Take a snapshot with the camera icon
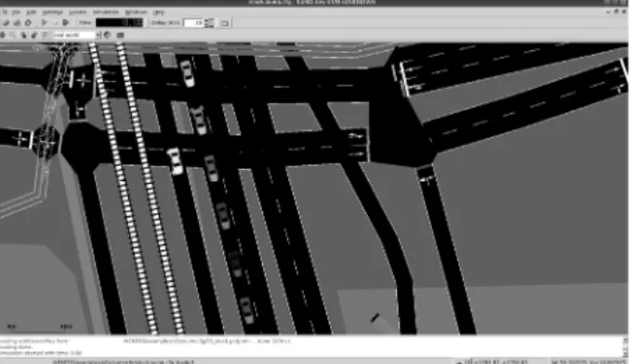The image size is (631, 364). pos(120,35)
